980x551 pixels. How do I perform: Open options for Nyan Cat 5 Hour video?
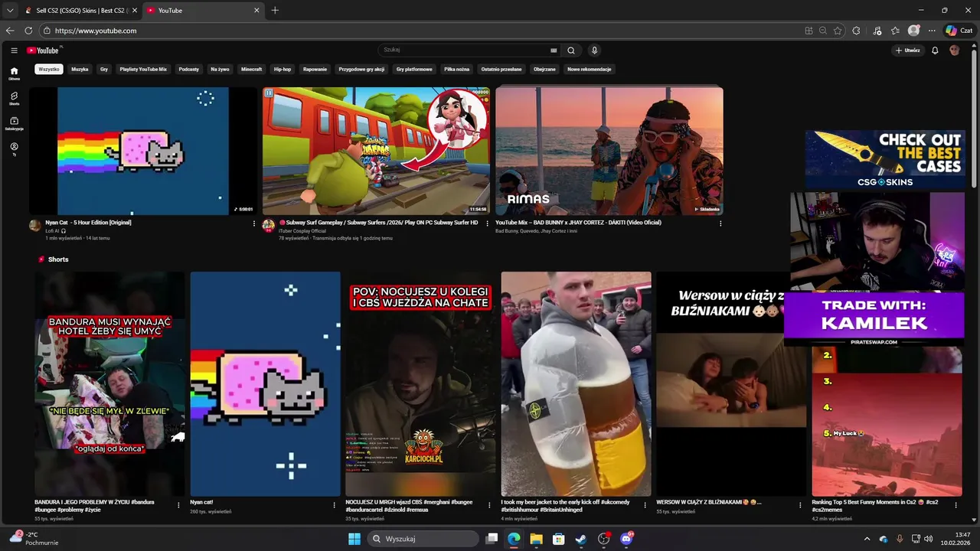tap(254, 223)
